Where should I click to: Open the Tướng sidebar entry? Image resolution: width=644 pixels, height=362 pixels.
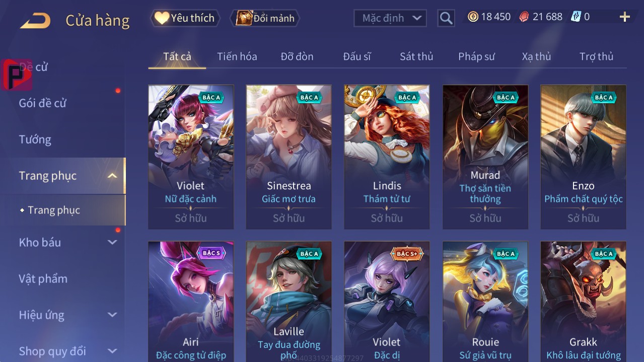35,139
